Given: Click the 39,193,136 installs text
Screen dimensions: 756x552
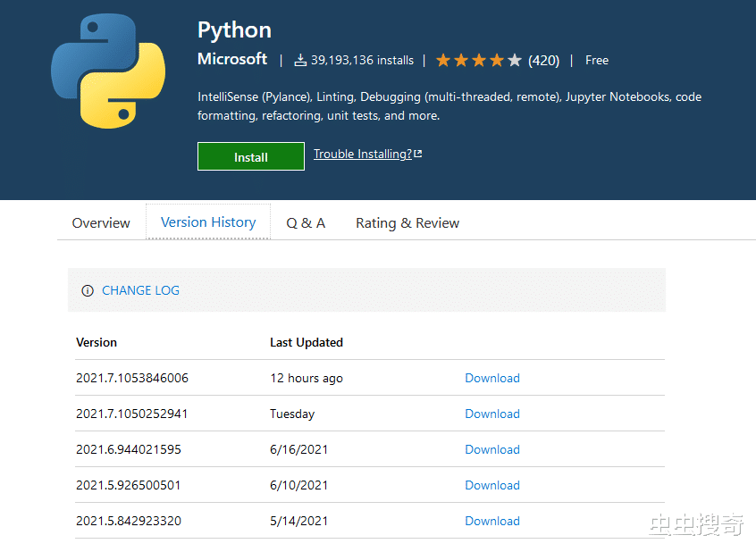Looking at the screenshot, I should (x=362, y=60).
